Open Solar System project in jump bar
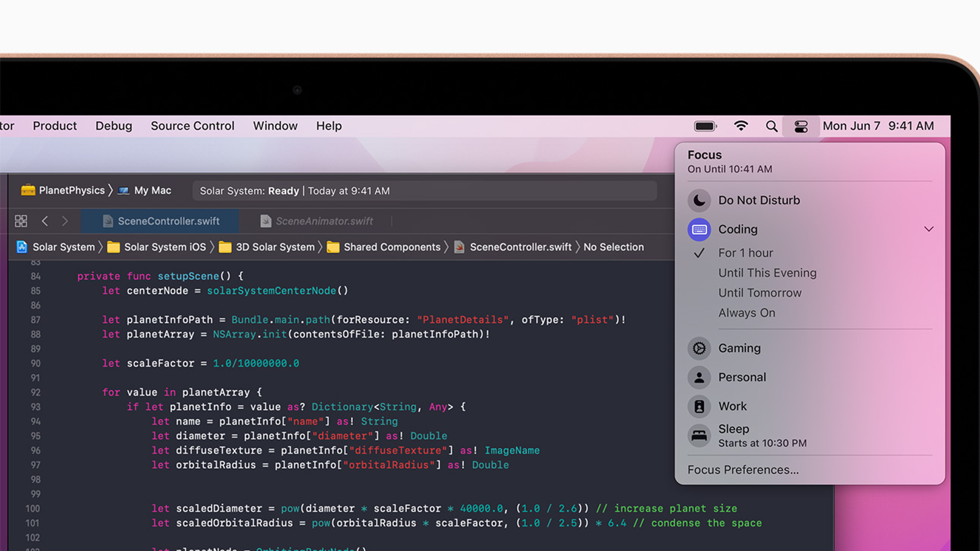Image resolution: width=980 pixels, height=551 pixels. [x=56, y=247]
